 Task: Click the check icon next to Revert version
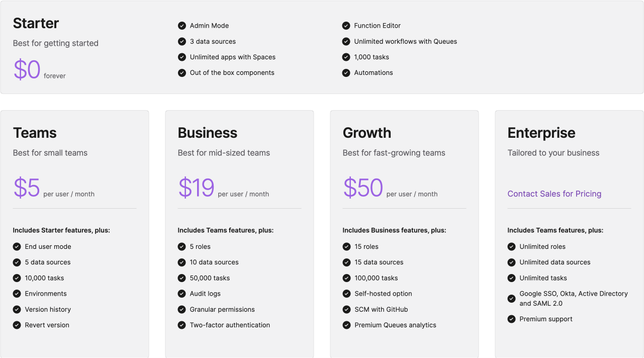pos(17,325)
